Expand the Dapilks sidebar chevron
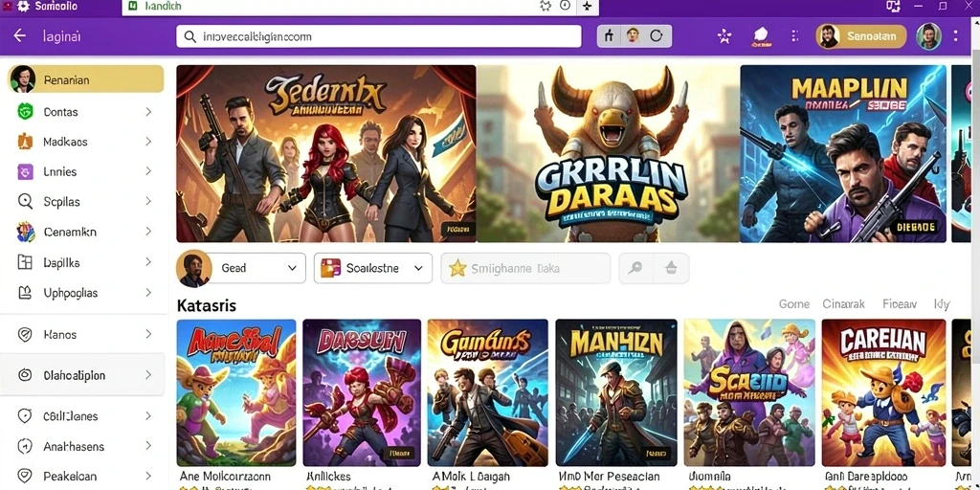The image size is (980, 490). (148, 262)
